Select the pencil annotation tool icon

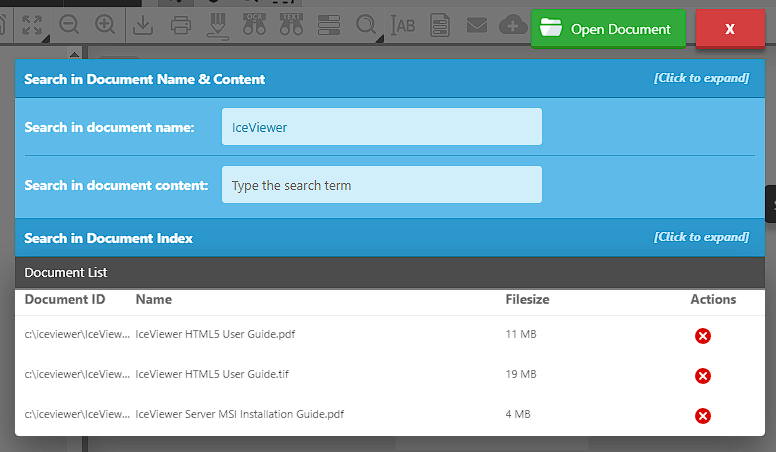217,26
